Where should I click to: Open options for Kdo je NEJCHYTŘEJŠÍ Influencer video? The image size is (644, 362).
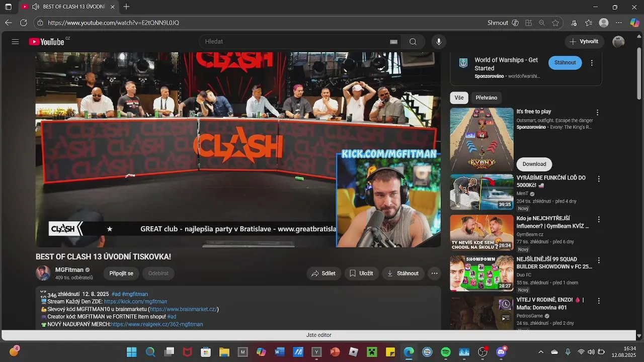pyautogui.click(x=599, y=220)
